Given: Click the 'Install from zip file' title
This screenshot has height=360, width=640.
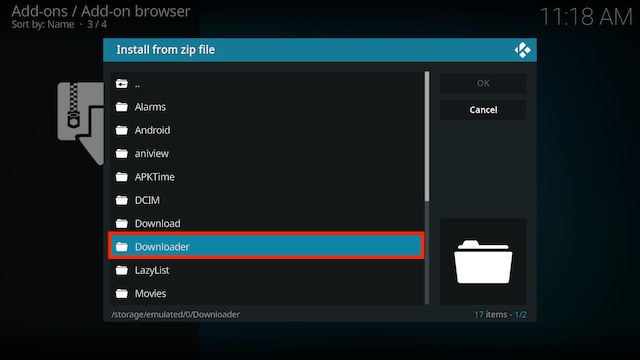Looking at the screenshot, I should coord(166,50).
